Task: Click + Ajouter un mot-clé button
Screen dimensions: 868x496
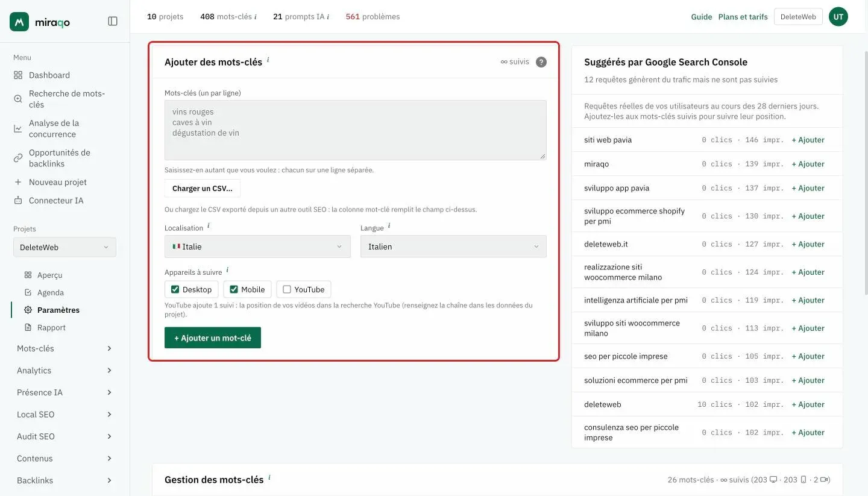Action: coord(213,337)
